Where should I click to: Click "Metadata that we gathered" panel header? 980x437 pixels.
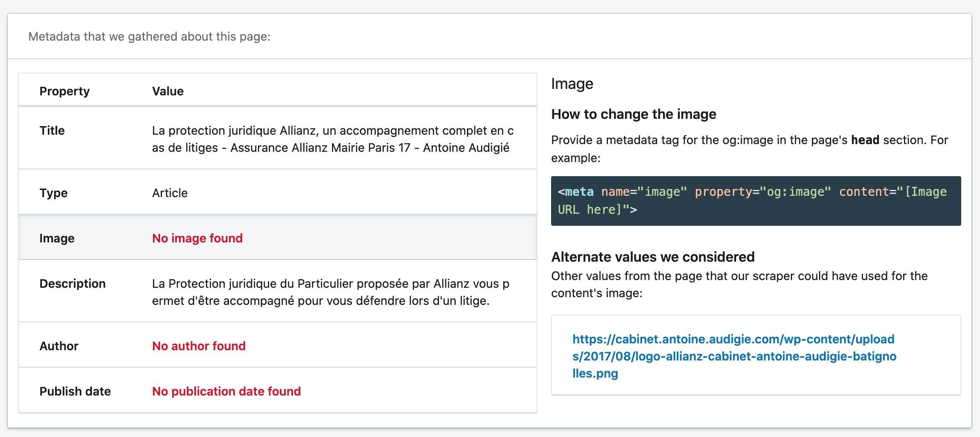149,36
